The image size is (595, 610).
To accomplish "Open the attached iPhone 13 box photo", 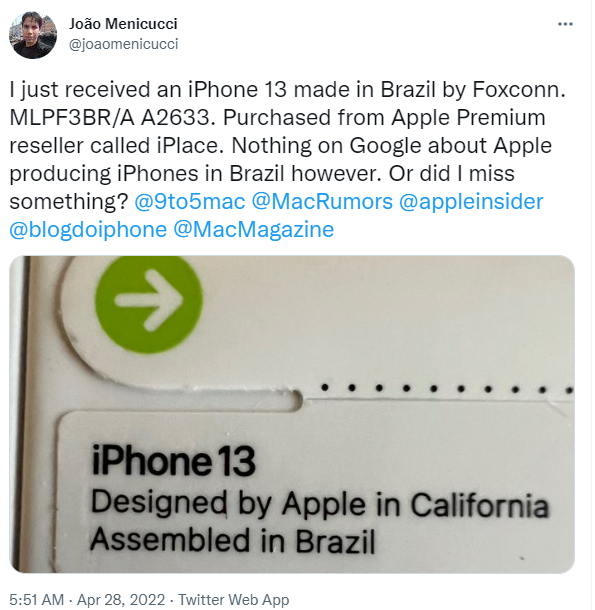I will point(292,414).
